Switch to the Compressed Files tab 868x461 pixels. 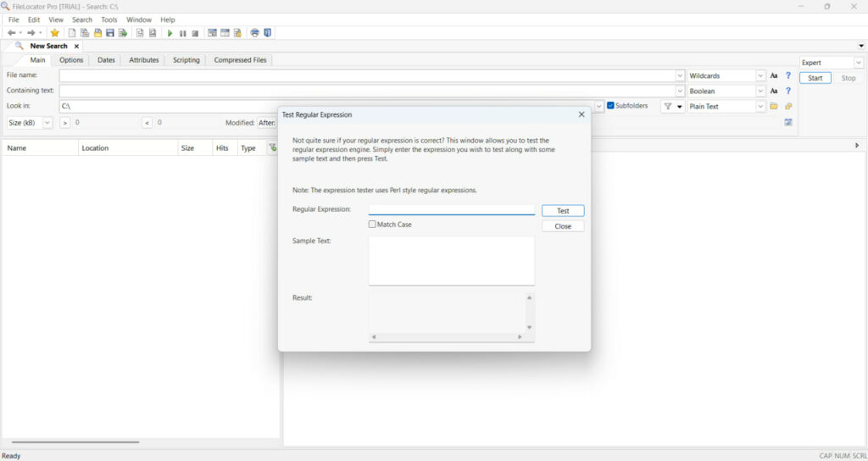click(x=240, y=60)
